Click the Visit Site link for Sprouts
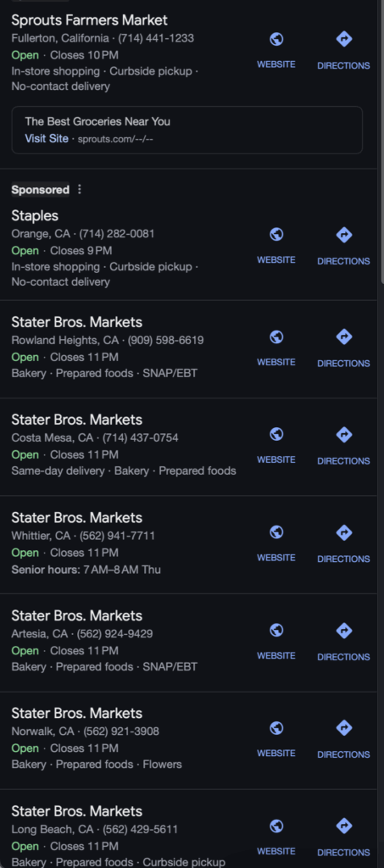Screen dimensions: 384x868 tap(47, 138)
